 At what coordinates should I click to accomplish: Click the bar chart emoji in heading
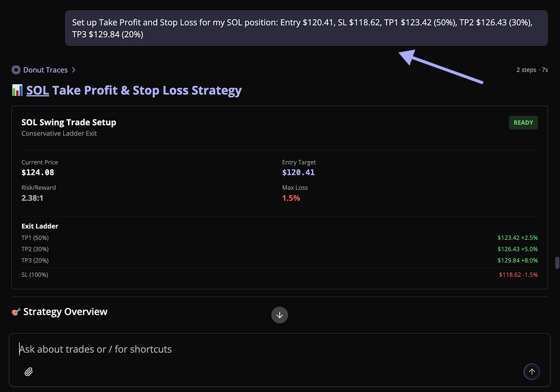point(17,91)
